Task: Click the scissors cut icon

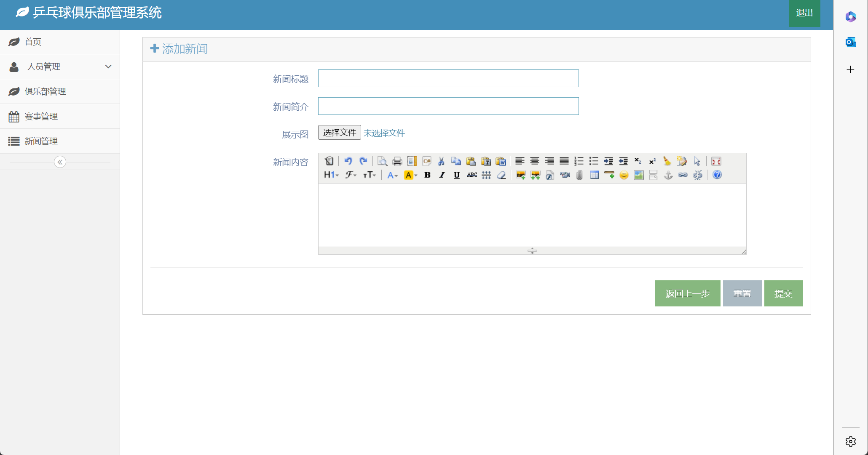Action: 441,161
